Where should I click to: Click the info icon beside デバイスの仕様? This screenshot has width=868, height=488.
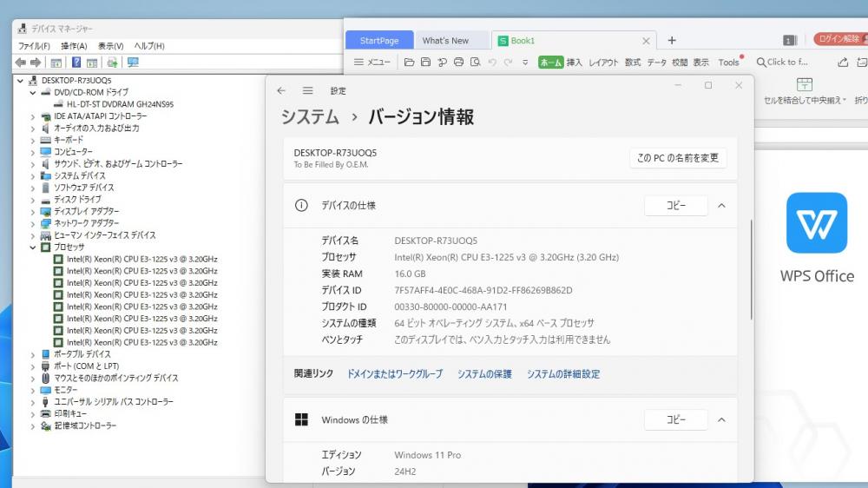[301, 206]
